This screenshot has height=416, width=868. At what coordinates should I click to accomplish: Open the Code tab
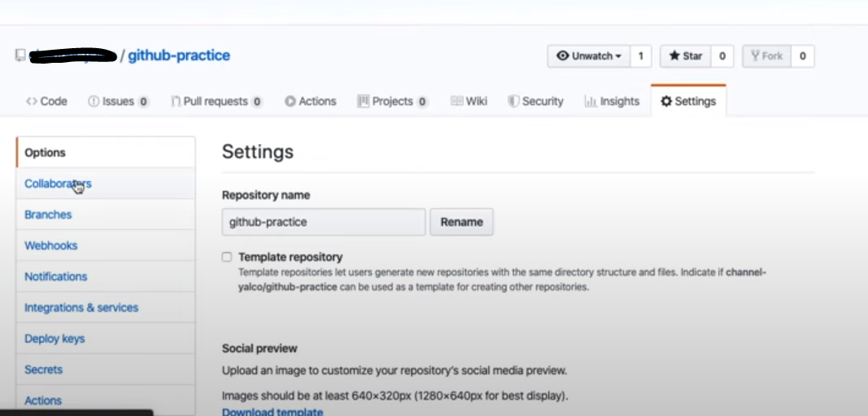tap(46, 101)
